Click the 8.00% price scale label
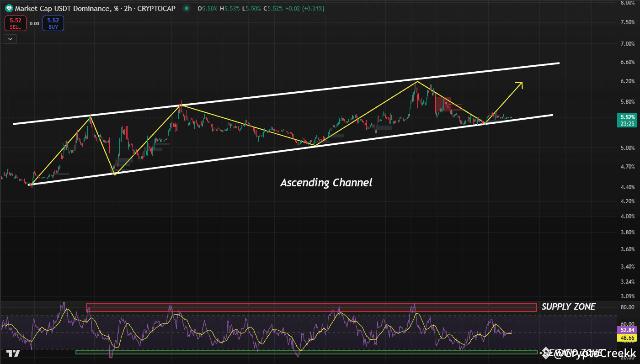 (x=627, y=3)
